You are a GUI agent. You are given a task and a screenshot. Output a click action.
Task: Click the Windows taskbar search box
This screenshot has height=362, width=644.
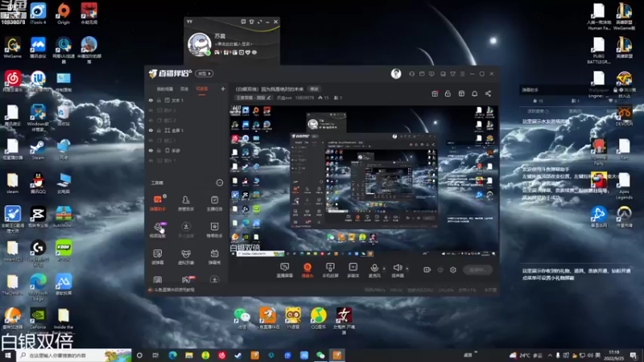click(x=74, y=355)
